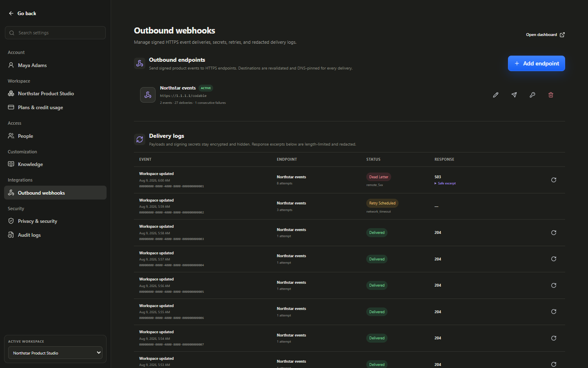This screenshot has height=368, width=588.
Task: Send a test delivery via paper plane icon
Action: coord(514,95)
